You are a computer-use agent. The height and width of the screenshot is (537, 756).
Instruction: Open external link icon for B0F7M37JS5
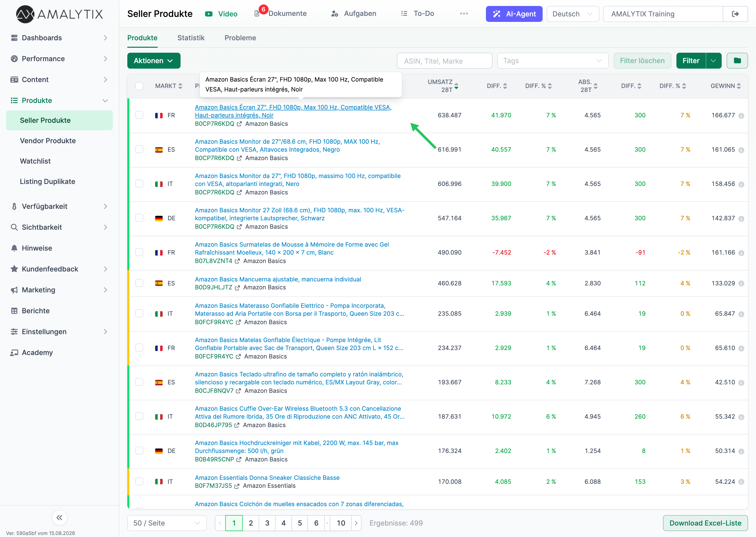click(x=237, y=486)
